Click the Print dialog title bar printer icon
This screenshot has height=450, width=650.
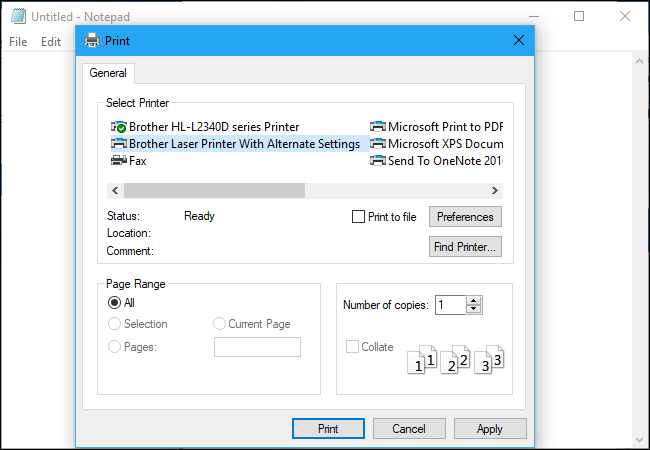click(92, 41)
